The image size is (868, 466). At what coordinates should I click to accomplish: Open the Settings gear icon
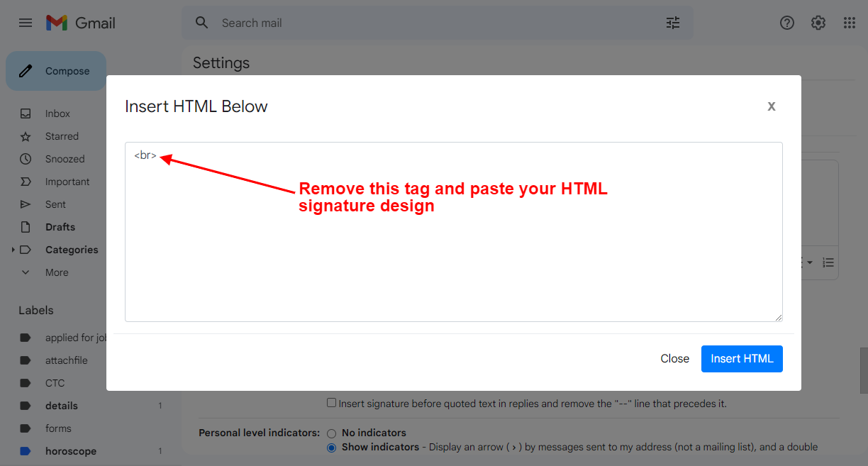818,23
